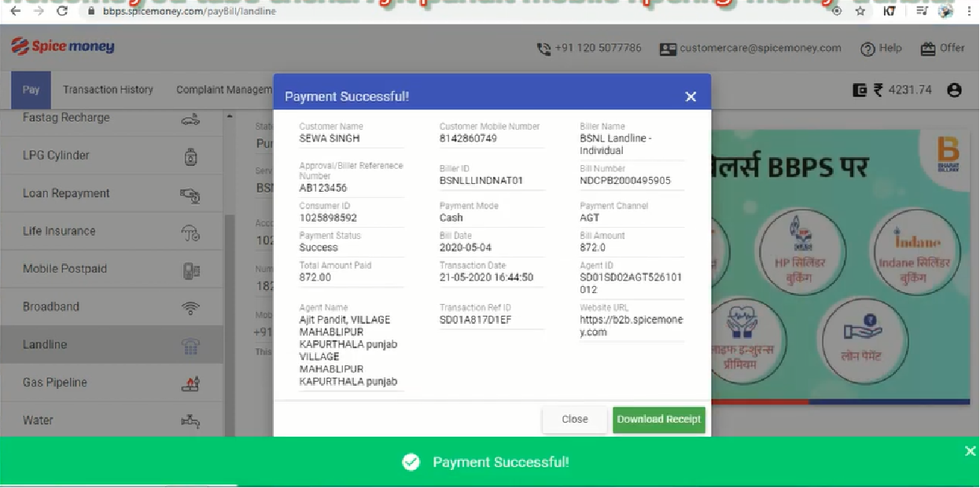Screen dimensions: 980x488
Task: Bookmark page with the star icon
Action: tap(860, 11)
